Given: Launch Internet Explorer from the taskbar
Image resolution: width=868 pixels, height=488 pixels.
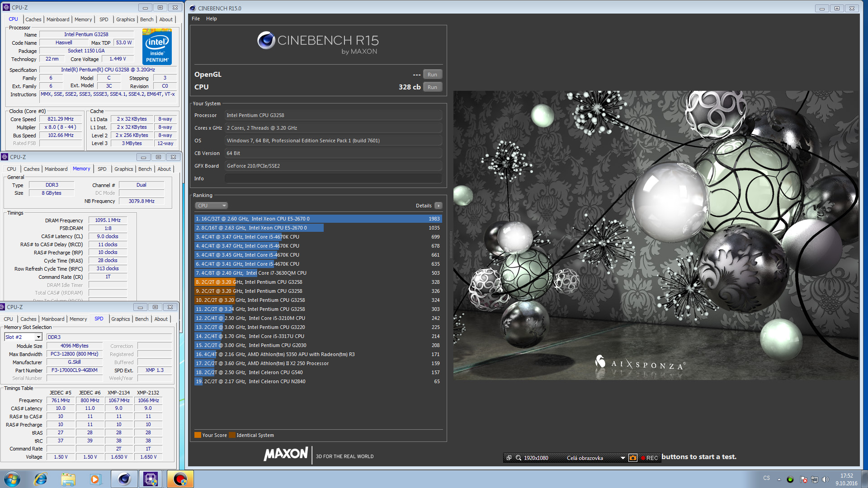Looking at the screenshot, I should (x=41, y=479).
